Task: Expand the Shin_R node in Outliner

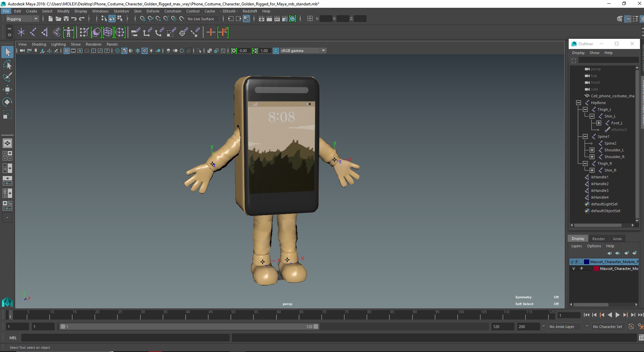Action: 592,170
